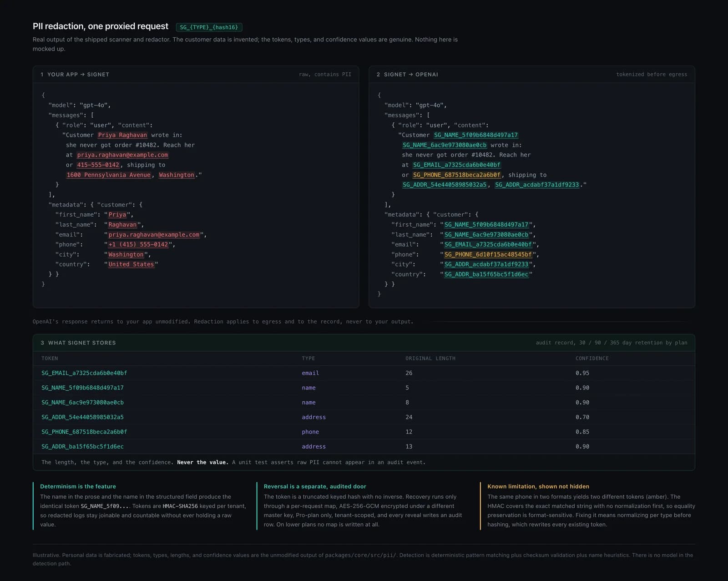Screen dimensions: 728x581
Task: Click the tokenized metadata email value SG_EMAIL_a7325cda6b0e40bf
Action: pyautogui.click(x=488, y=245)
